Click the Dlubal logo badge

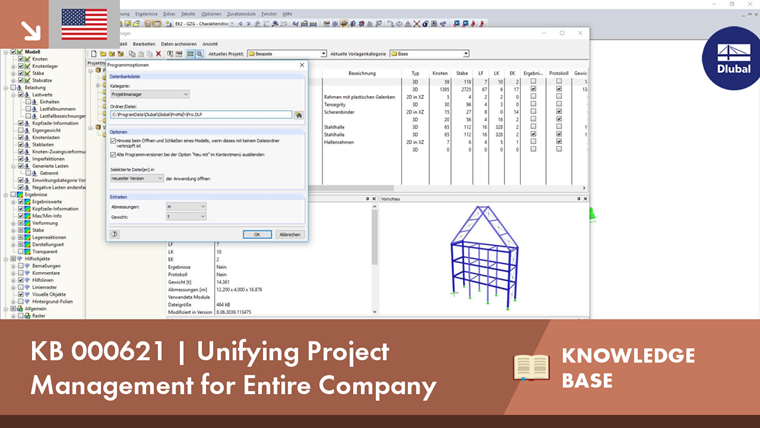click(733, 59)
